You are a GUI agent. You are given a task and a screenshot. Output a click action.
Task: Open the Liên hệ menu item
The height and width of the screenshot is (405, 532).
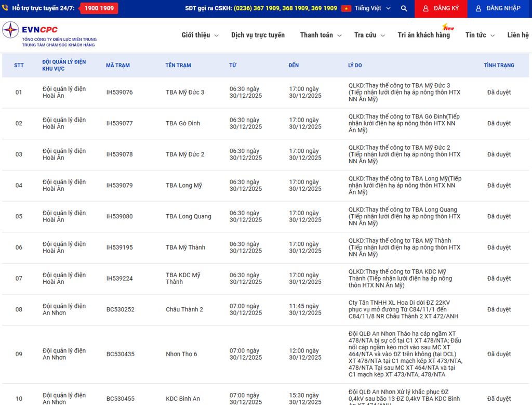pos(517,35)
